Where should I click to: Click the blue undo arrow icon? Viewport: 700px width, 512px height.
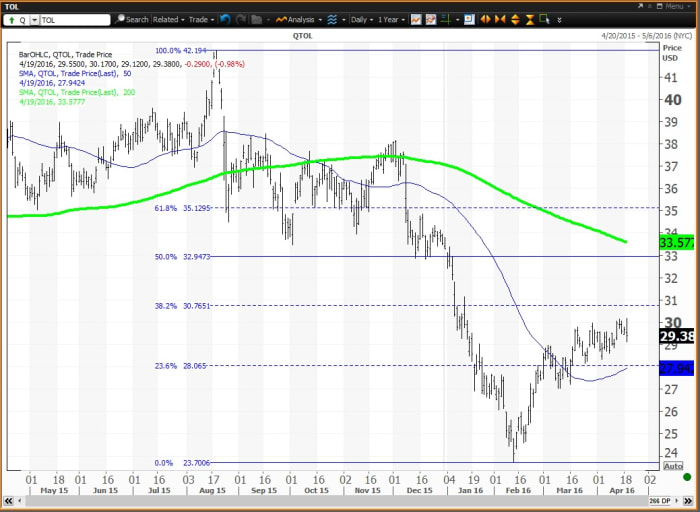coord(225,19)
